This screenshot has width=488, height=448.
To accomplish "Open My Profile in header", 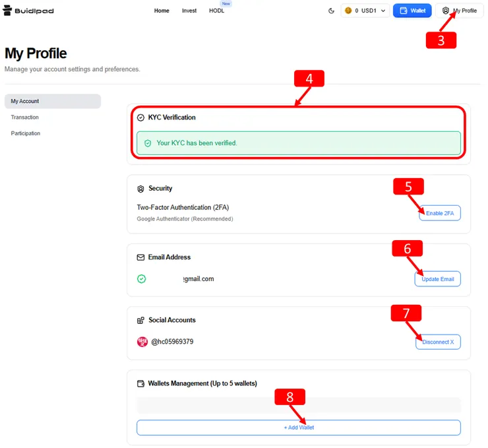I will pos(460,11).
